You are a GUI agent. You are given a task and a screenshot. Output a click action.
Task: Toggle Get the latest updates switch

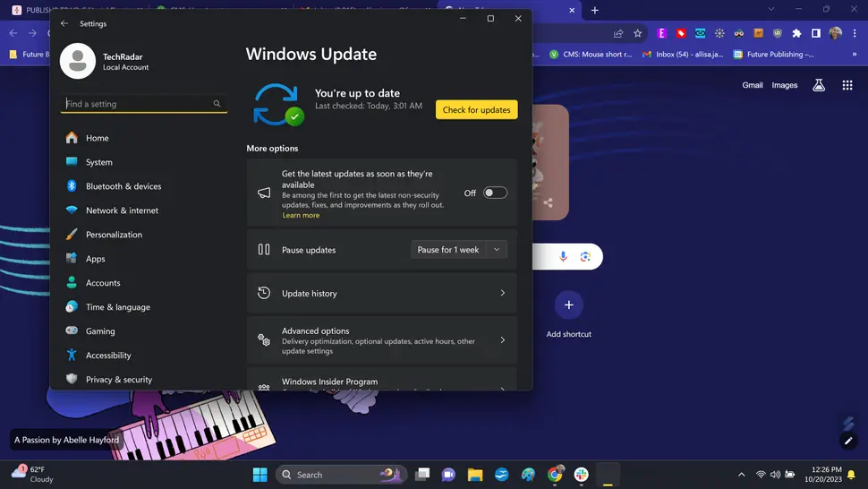click(495, 193)
